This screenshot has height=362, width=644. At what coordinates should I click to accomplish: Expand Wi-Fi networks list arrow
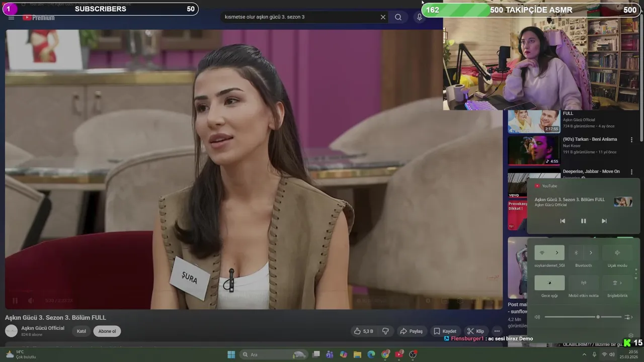click(x=557, y=253)
